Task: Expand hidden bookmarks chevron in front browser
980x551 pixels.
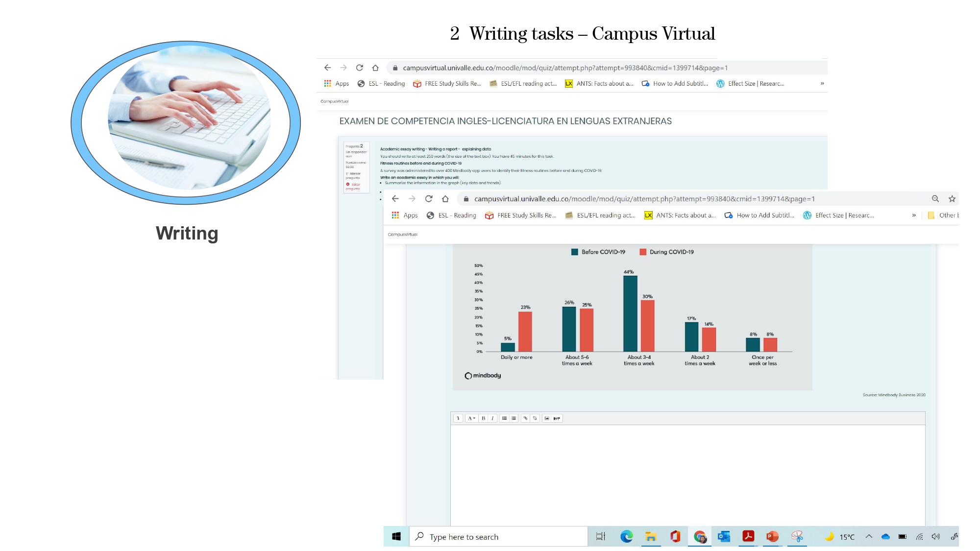Action: click(914, 215)
